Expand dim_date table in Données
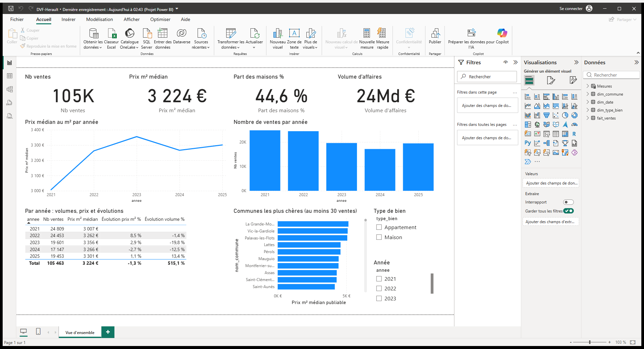644x349 pixels. click(588, 102)
